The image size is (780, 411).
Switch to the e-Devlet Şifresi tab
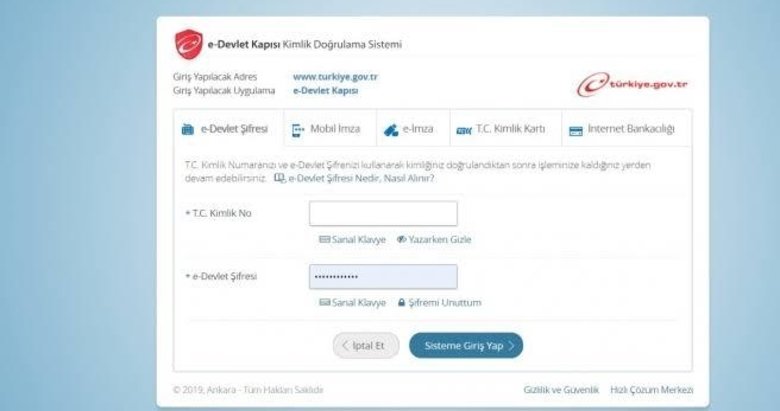(224, 130)
